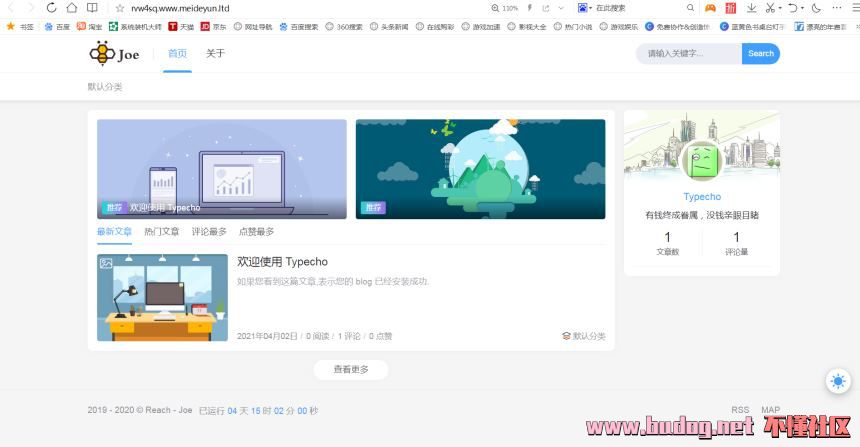
Task: Open the 欢迎使用 Typecho article title
Action: [x=282, y=262]
